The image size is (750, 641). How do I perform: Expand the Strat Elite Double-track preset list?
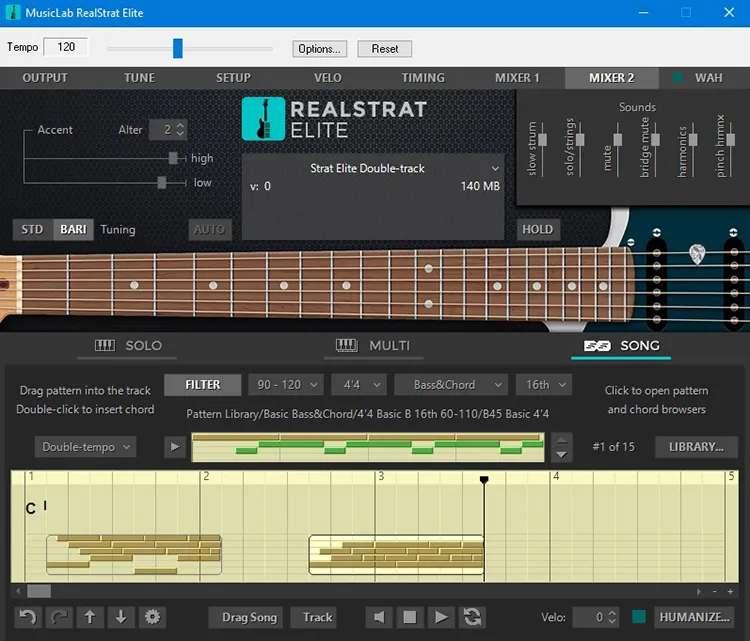495,168
